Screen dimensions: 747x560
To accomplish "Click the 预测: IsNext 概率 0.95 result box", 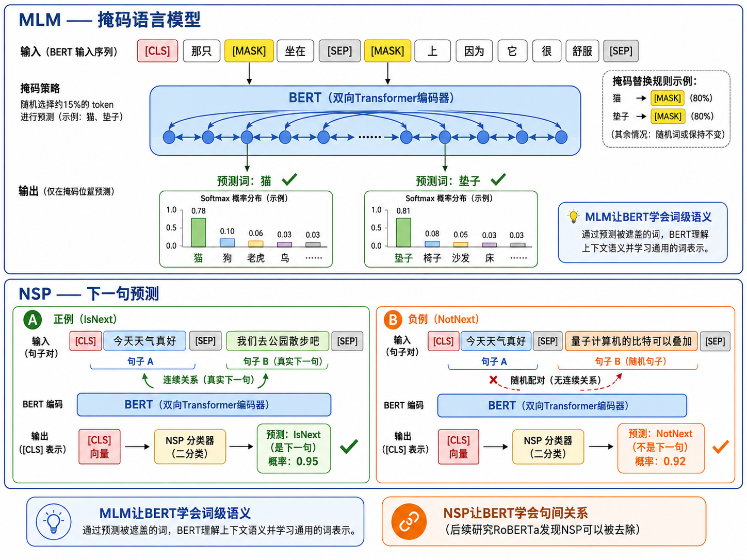I will (x=294, y=448).
